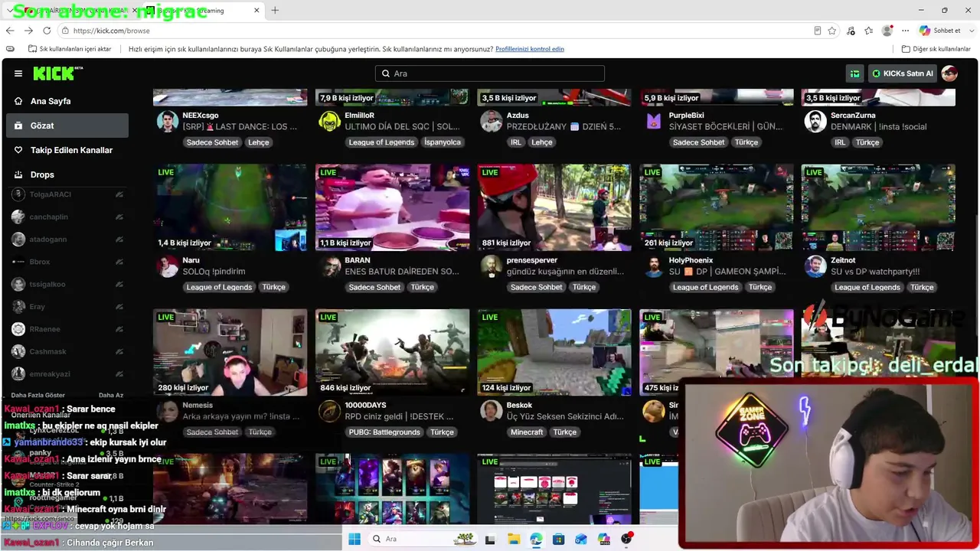Open prensesperver channel avatar
The height and width of the screenshot is (551, 980).
click(x=492, y=266)
